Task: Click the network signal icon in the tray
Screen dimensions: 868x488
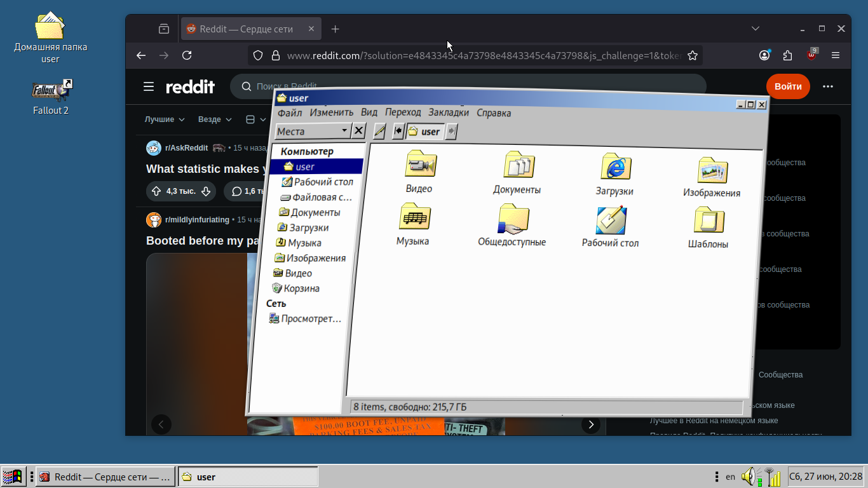Action: (773, 477)
